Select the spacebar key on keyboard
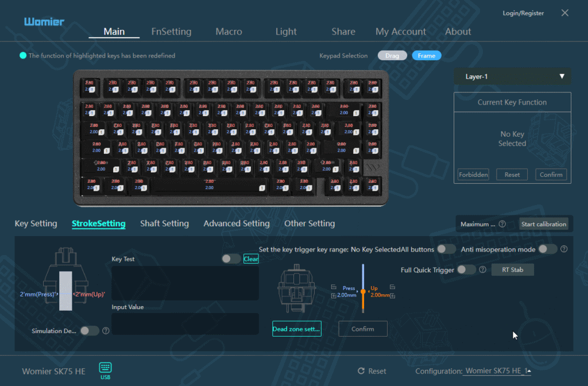The width and height of the screenshot is (588, 386). click(x=209, y=185)
